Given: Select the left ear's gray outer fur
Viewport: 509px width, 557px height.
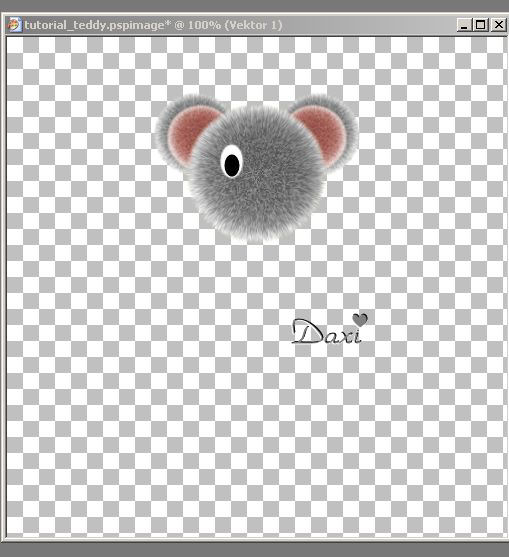Looking at the screenshot, I should 165,123.
